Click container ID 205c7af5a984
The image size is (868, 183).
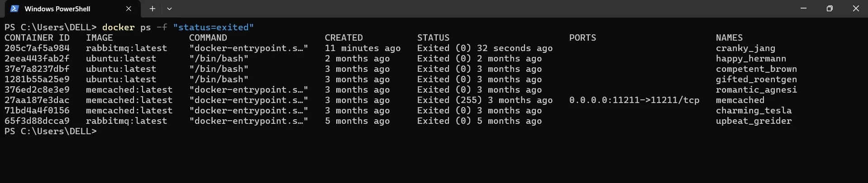[37, 48]
